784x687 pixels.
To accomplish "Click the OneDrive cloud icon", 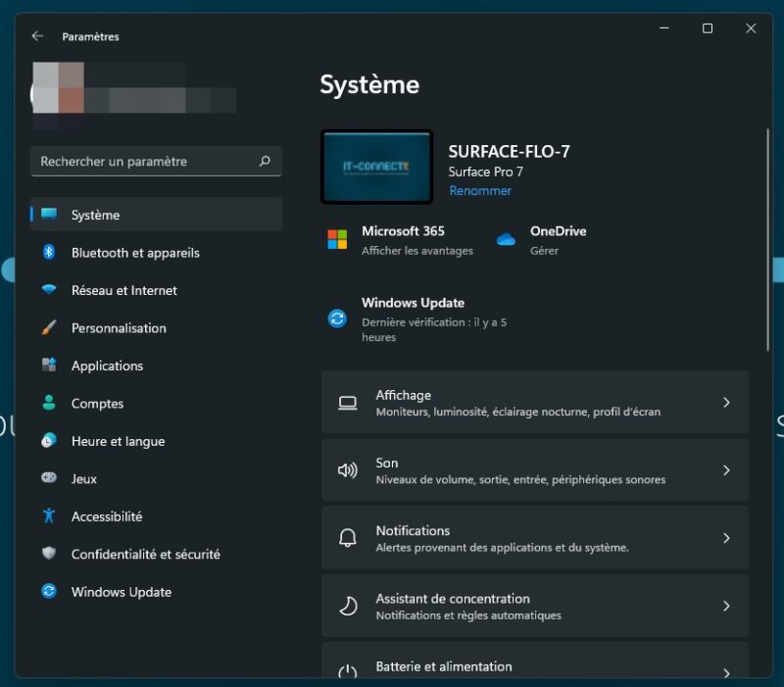I will (506, 240).
